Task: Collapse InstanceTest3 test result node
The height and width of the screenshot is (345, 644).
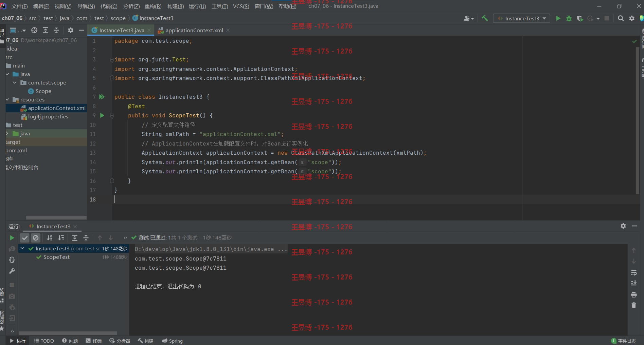Action: 22,248
